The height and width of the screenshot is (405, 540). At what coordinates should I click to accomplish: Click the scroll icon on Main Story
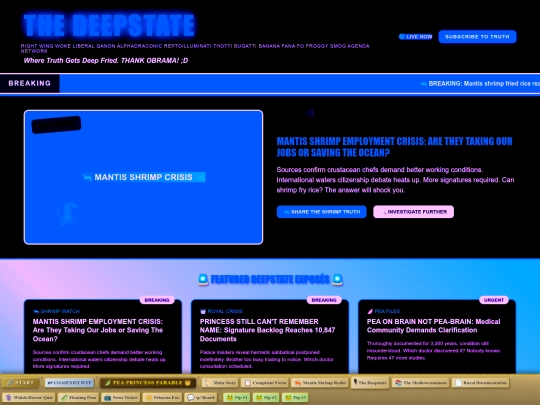208,383
